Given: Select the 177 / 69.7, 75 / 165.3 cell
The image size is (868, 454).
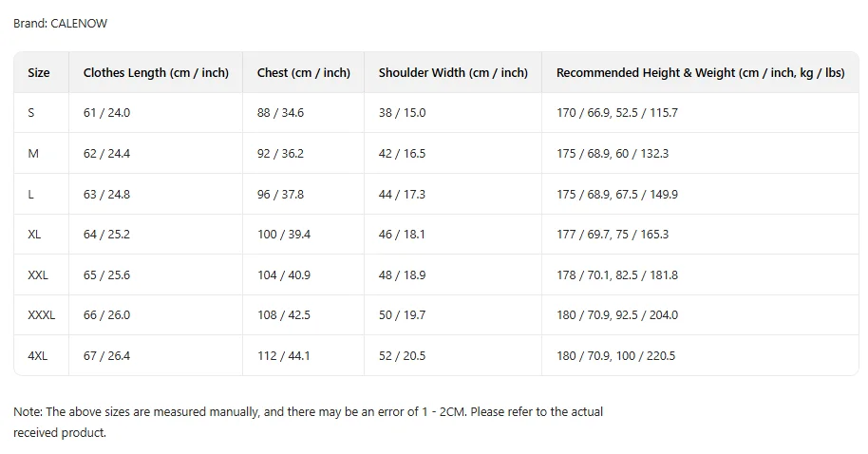Looking at the screenshot, I should 612,235.
